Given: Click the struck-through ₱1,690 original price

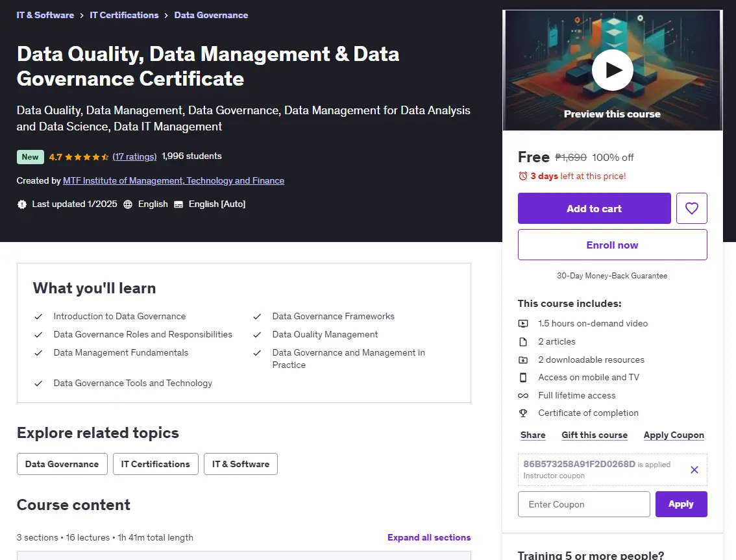Looking at the screenshot, I should click(570, 157).
